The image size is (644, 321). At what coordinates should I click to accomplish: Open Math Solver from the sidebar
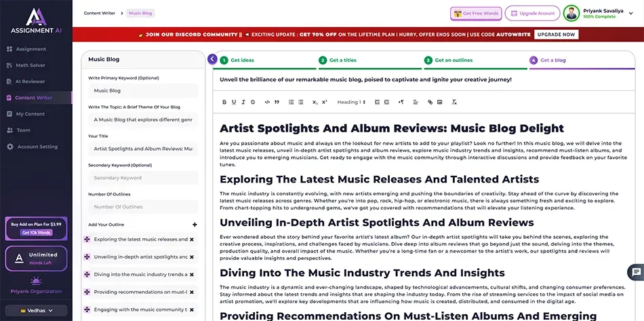point(30,65)
